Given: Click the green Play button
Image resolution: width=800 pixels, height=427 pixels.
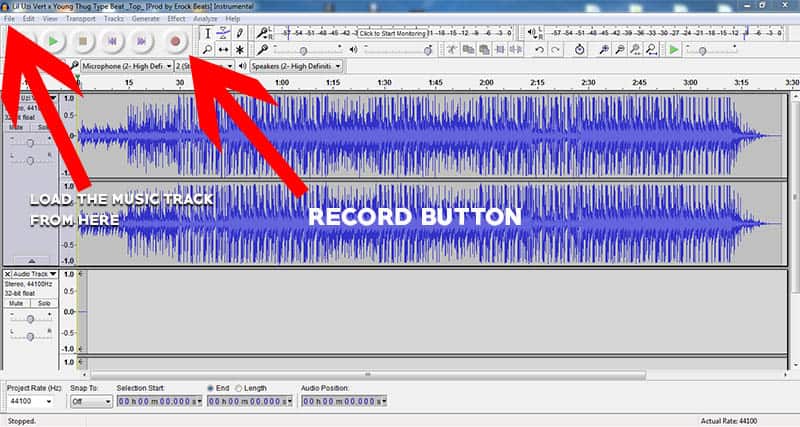Looking at the screenshot, I should (53, 41).
